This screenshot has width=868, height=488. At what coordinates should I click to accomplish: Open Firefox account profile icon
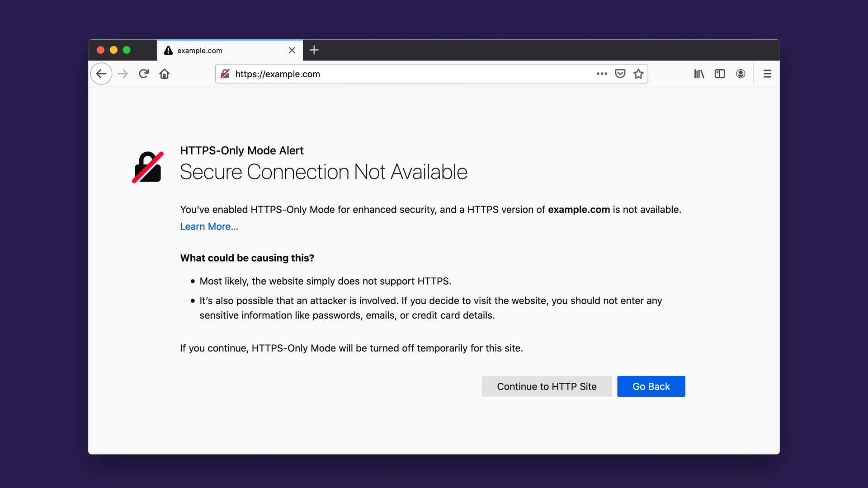pos(741,74)
